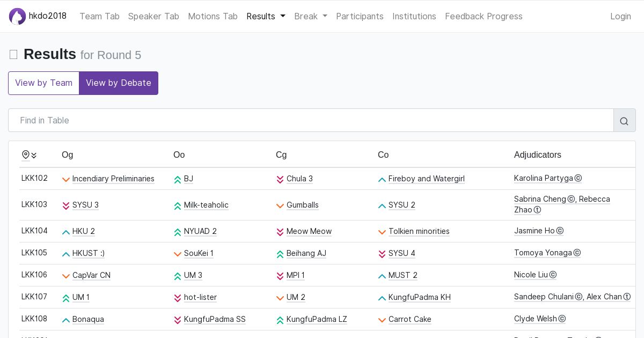Viewport: 644px width, 338px height.
Task: Click chair icon after Tomoya Yonaga
Action: point(577,253)
